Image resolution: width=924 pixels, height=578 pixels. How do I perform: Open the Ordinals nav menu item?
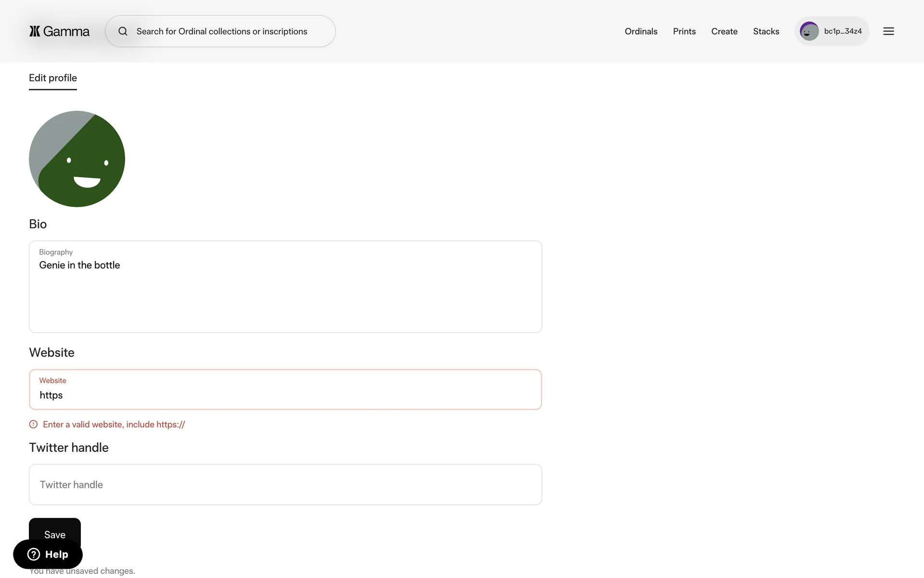click(641, 31)
